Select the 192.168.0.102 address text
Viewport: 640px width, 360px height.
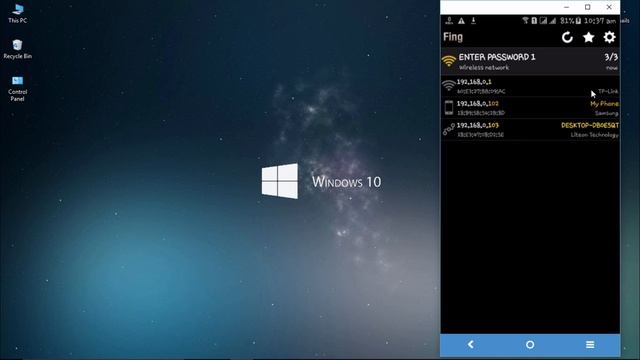click(x=478, y=104)
